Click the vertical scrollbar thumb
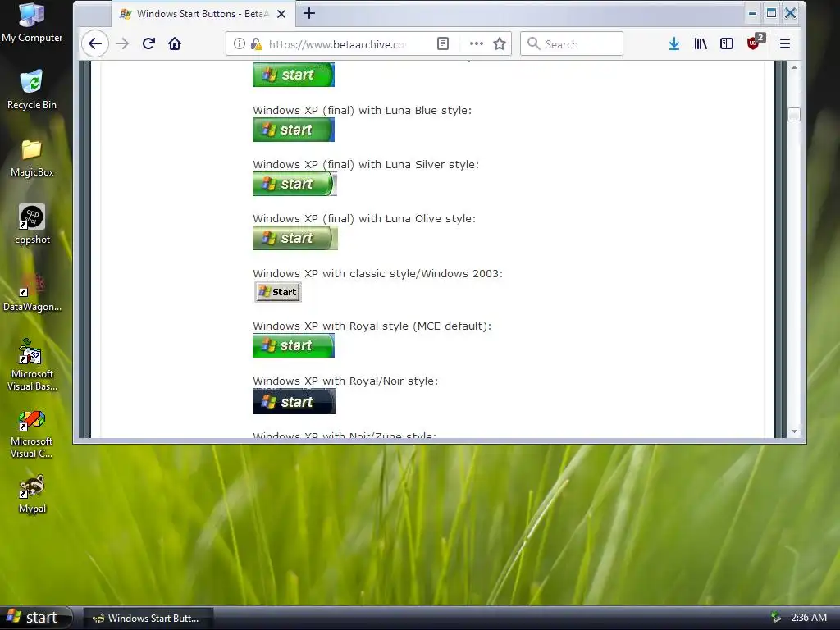The image size is (840, 630). pos(794,115)
